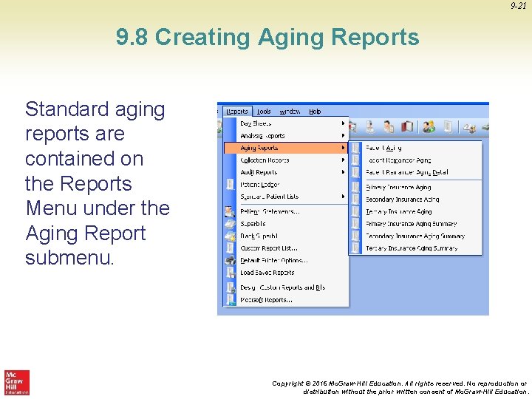Select Primary Insurance Aging report
Viewport: 532px width, 399px height.
(415, 187)
